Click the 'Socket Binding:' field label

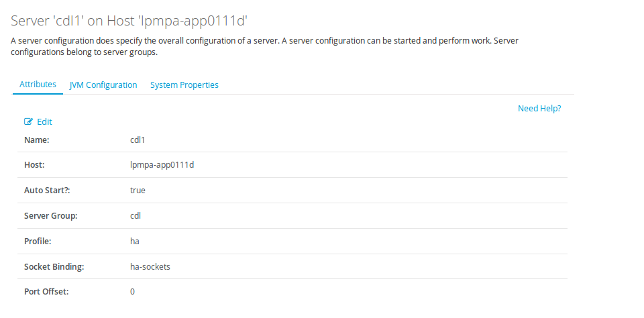click(54, 266)
